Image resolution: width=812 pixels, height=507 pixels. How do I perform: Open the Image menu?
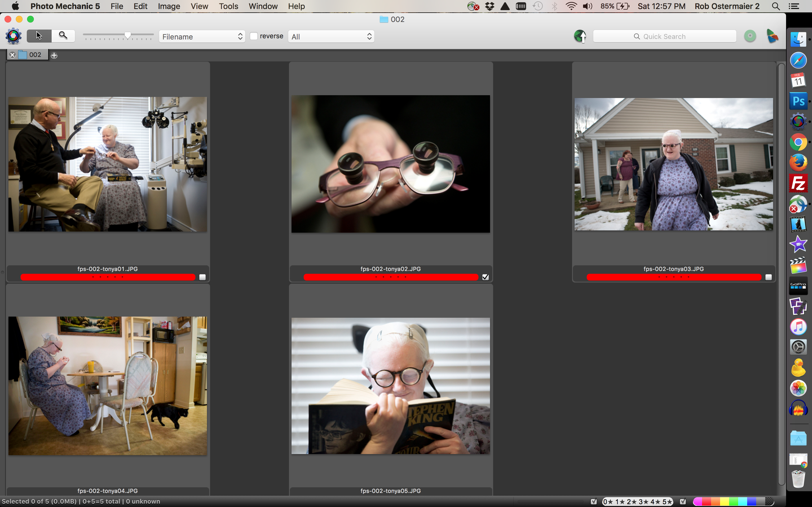pyautogui.click(x=169, y=6)
